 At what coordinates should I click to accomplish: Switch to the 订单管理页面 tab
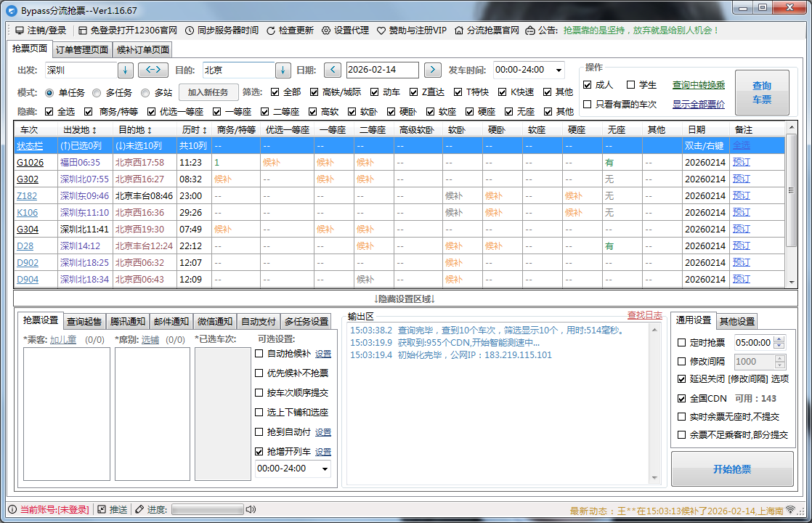coord(82,50)
